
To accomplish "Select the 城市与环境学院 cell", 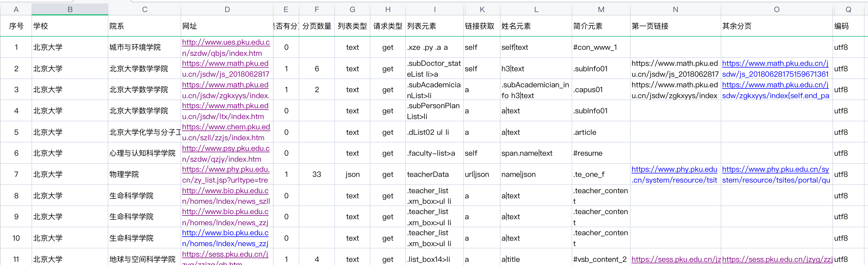I will point(144,48).
